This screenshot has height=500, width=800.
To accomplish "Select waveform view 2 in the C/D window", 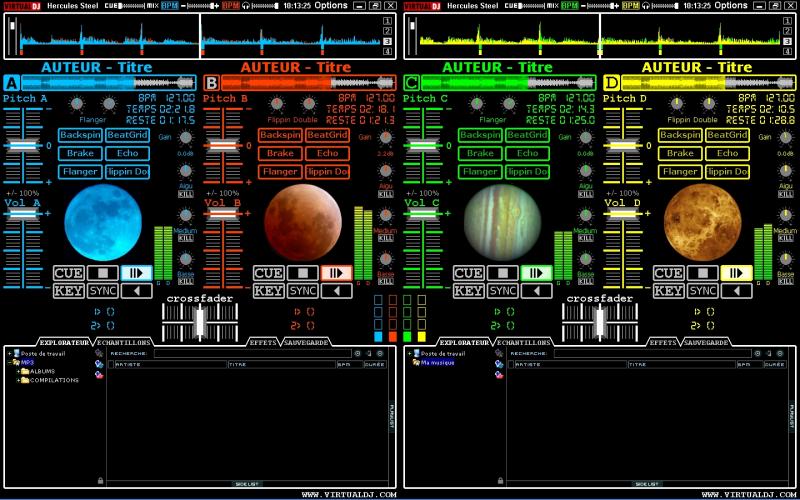I will click(x=788, y=31).
